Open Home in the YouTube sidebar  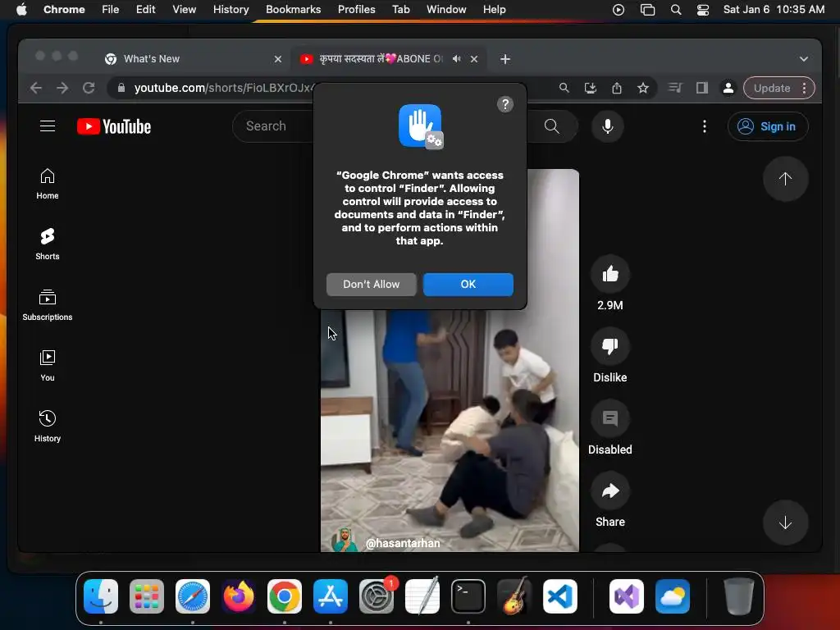coord(48,184)
